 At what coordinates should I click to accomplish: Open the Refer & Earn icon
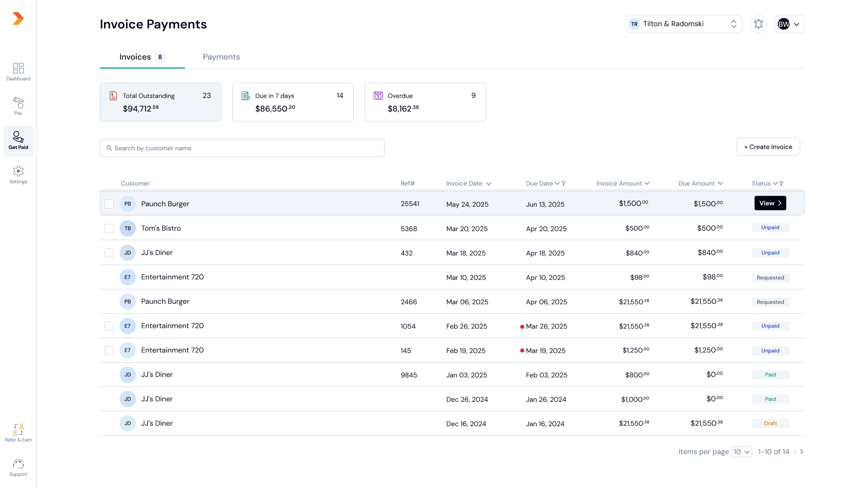click(18, 432)
